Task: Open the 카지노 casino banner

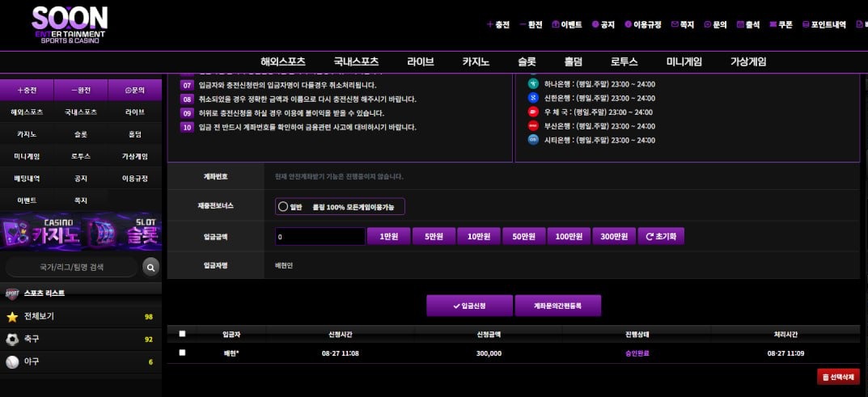Action: pos(40,234)
